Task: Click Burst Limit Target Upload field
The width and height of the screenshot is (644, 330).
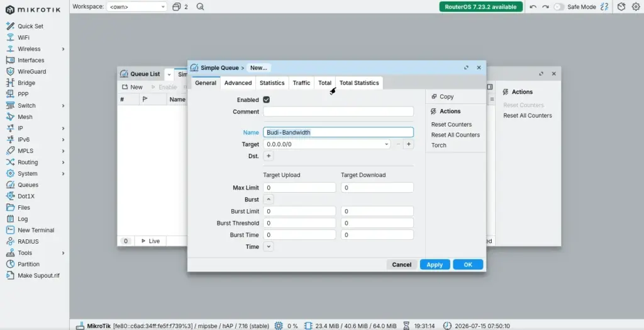Action: pyautogui.click(x=299, y=211)
